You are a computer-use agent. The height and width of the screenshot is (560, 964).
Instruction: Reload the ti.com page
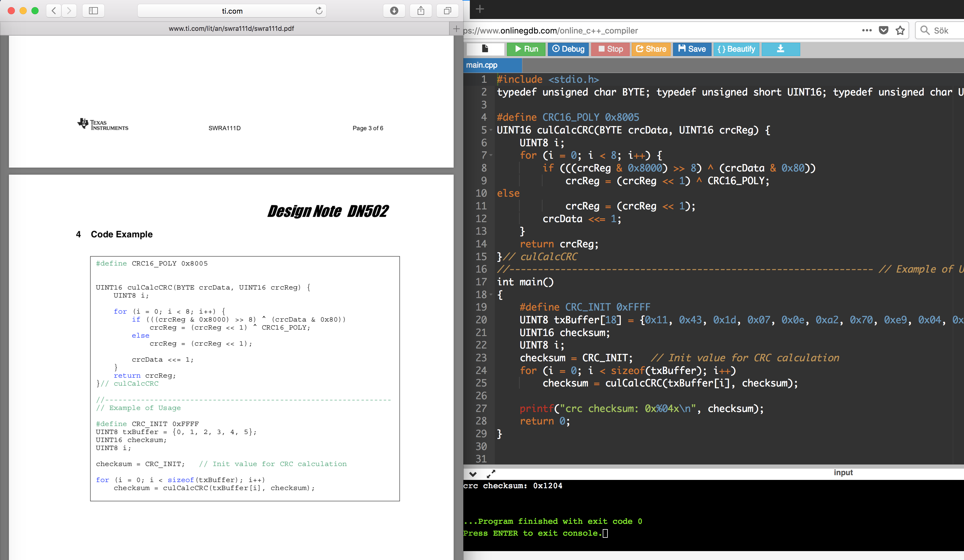(319, 11)
